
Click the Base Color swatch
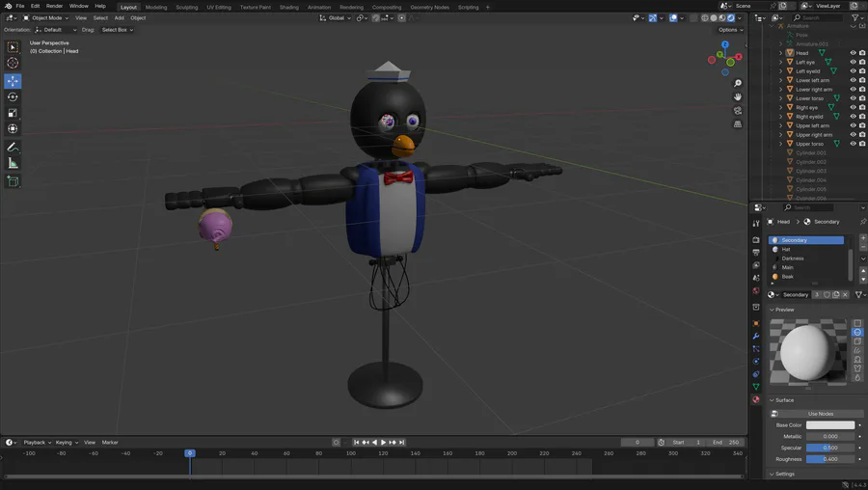point(829,425)
